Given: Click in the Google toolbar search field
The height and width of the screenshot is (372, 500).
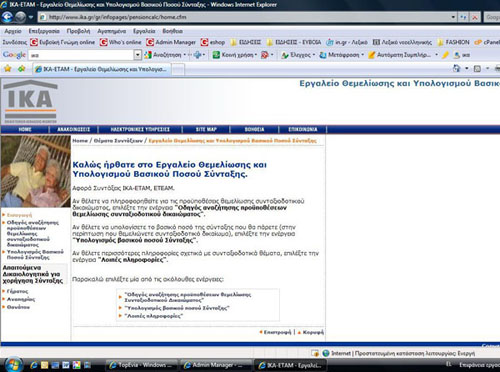Looking at the screenshot, I should [x=81, y=55].
